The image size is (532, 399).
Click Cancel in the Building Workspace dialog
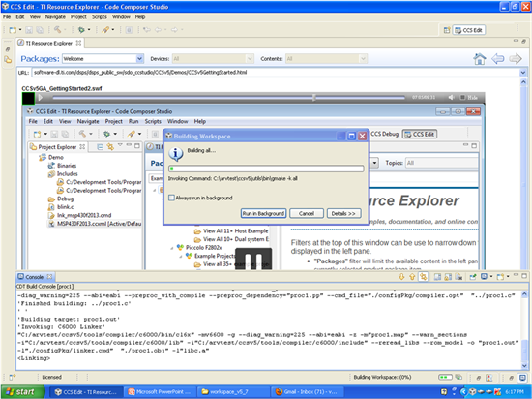click(307, 213)
